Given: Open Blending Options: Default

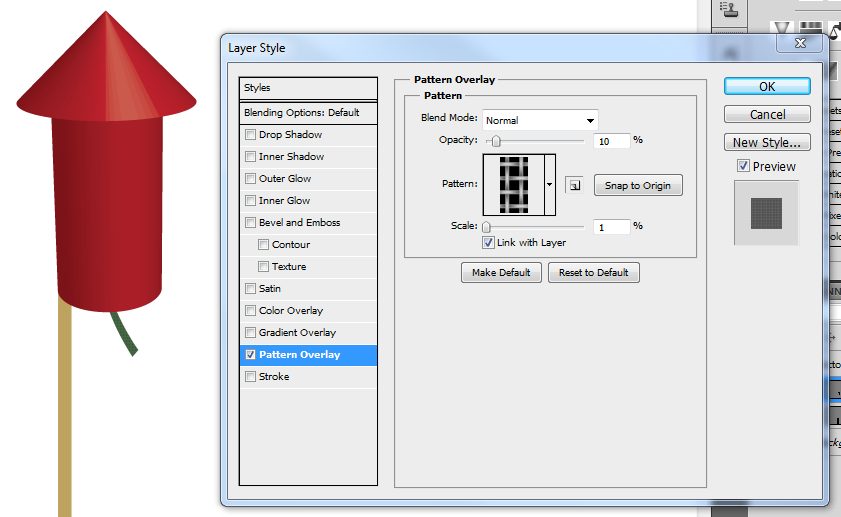Looking at the screenshot, I should pyautogui.click(x=308, y=113).
